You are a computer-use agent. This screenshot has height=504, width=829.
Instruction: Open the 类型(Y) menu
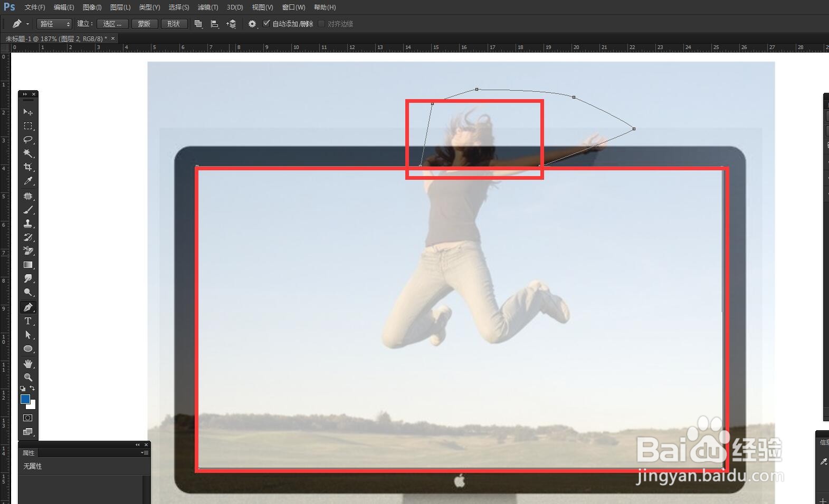[x=149, y=7]
